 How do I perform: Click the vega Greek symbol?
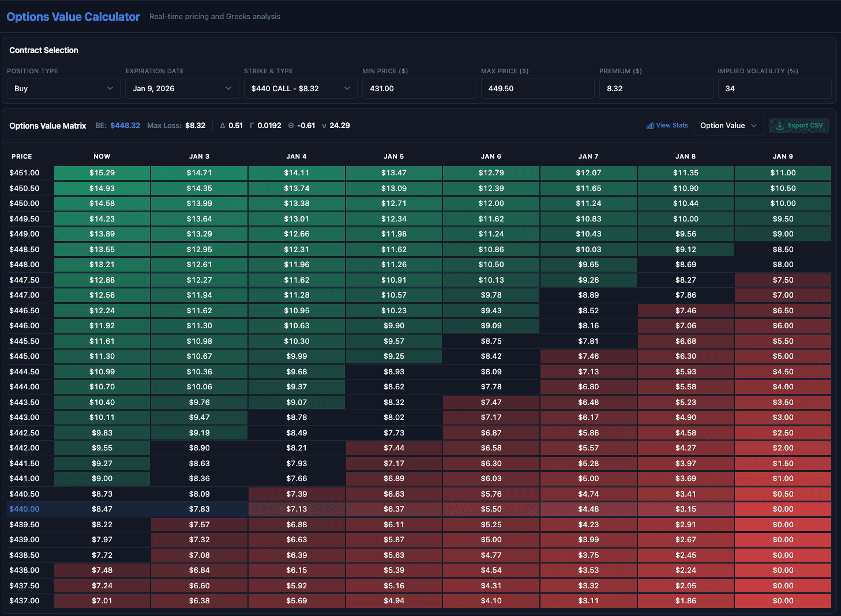coord(324,126)
